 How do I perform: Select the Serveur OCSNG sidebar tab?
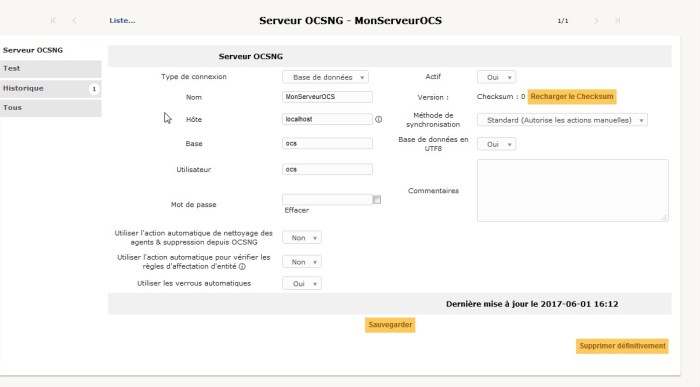[x=51, y=50]
